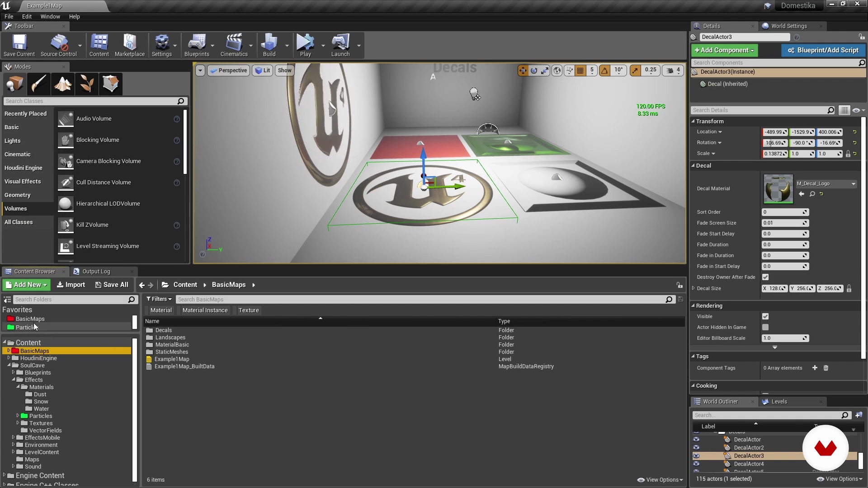
Task: Select Geometry Editing mode icon
Action: (110, 84)
